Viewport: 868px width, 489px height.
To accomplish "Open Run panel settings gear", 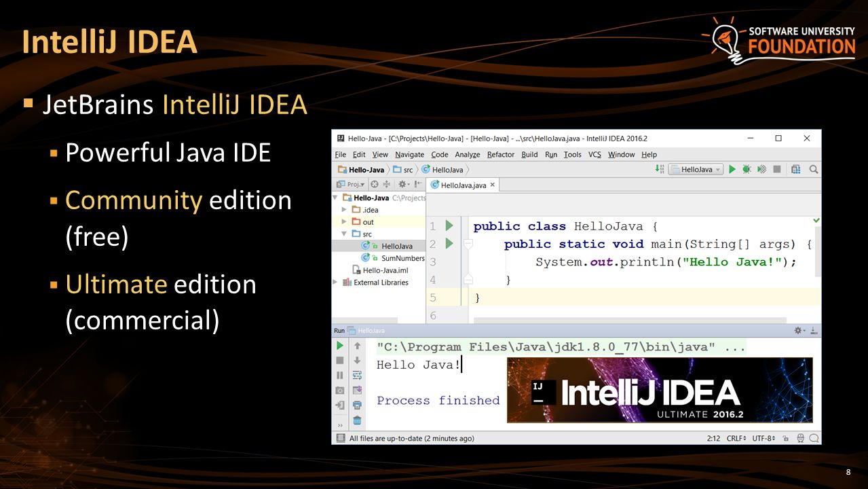I will tap(800, 330).
